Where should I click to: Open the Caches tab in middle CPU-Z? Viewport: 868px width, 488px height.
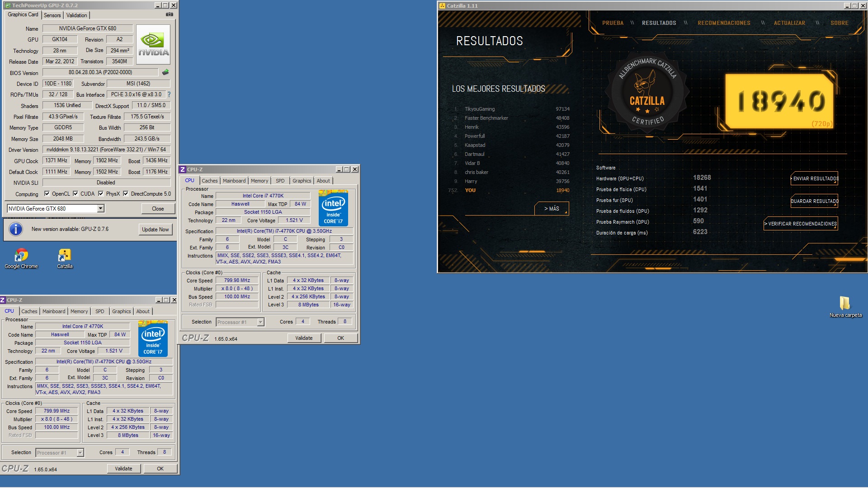(x=209, y=181)
